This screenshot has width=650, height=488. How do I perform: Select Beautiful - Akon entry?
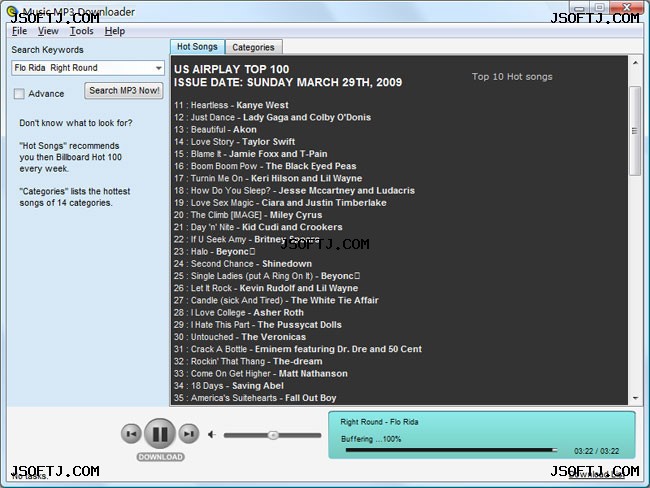(x=215, y=130)
